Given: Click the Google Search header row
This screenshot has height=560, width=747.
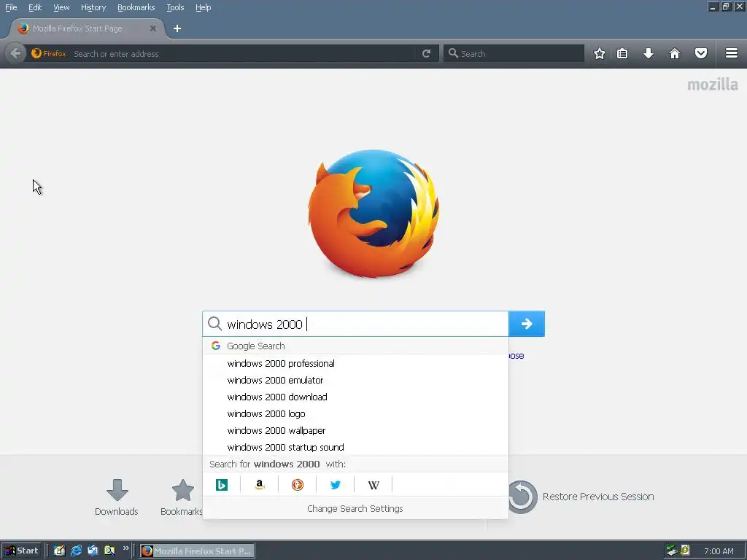Looking at the screenshot, I should point(355,346).
